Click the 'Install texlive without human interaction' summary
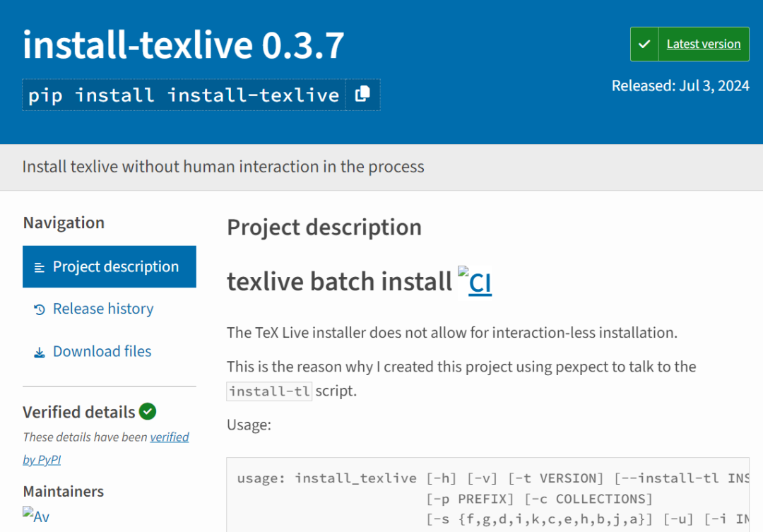Viewport: 763px width, 532px height. click(223, 167)
